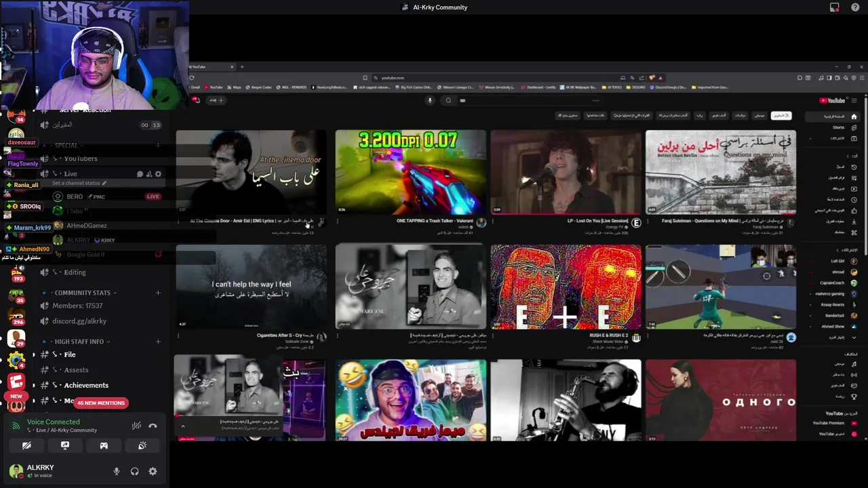Open Discord help question mark icon
Viewport: 868px width, 488px height.
coord(855,7)
